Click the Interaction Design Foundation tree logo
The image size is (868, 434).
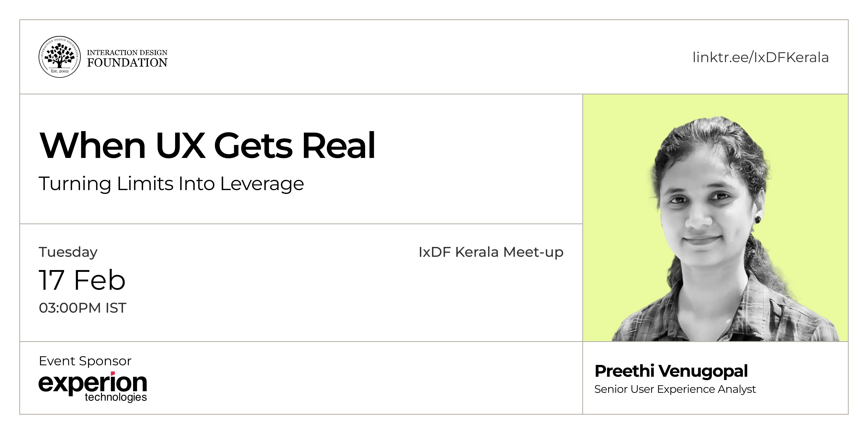(x=60, y=56)
